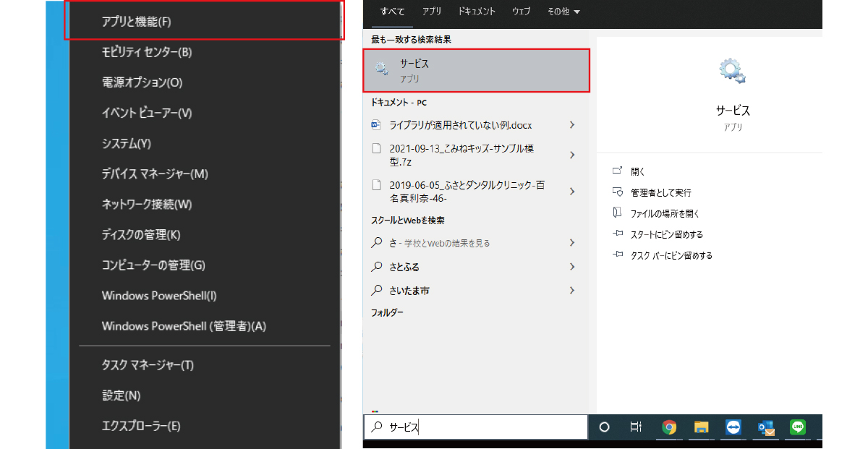Image resolution: width=868 pixels, height=449 pixels.
Task: Launch TeamViewer from the taskbar
Action: point(733,427)
